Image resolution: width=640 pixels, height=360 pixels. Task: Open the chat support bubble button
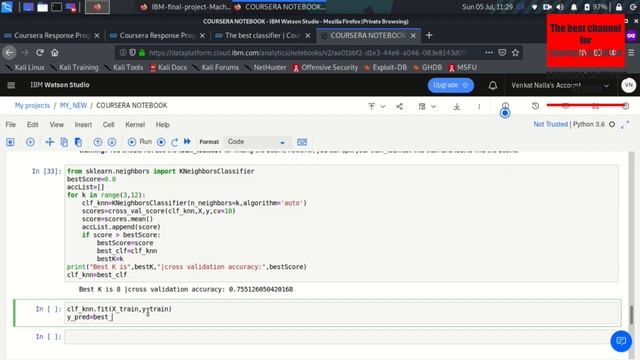click(x=621, y=341)
